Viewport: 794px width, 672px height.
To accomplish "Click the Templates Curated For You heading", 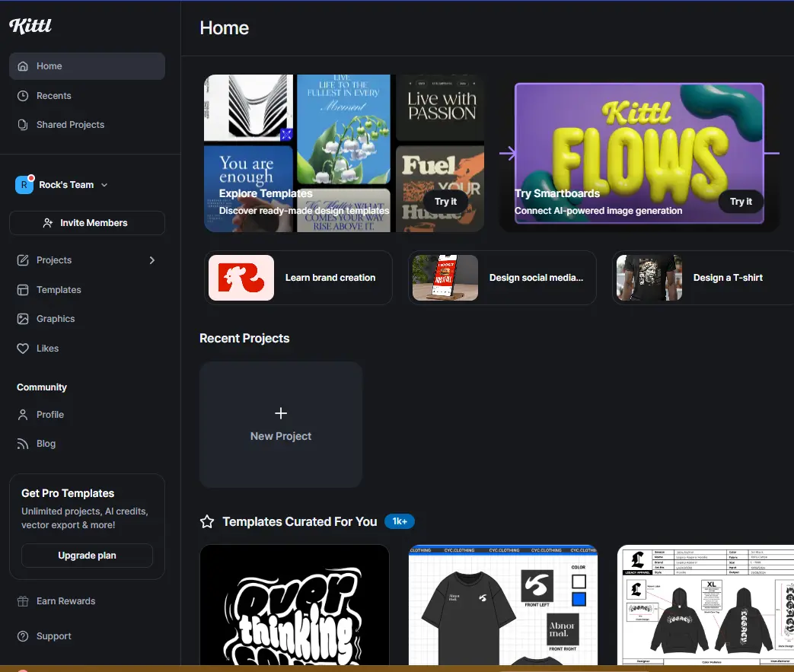I will (300, 521).
